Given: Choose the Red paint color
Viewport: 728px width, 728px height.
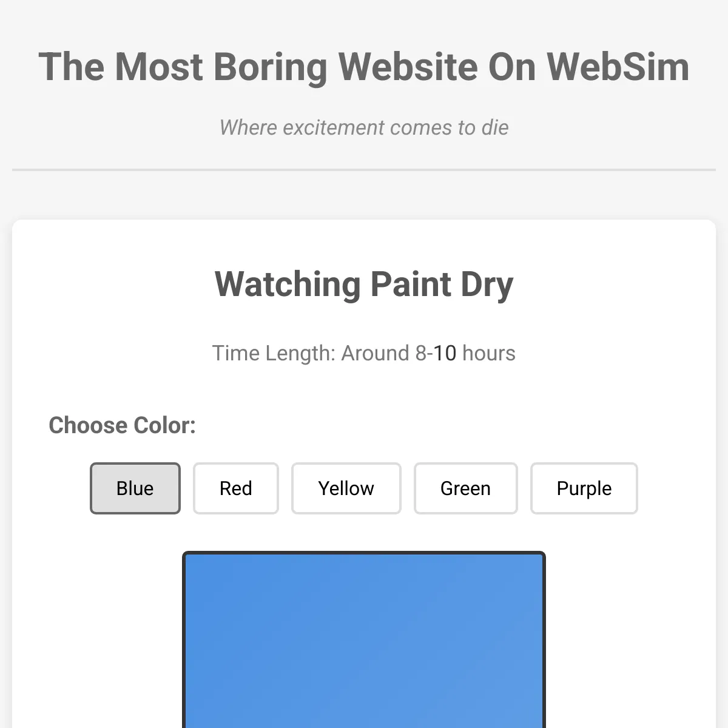Looking at the screenshot, I should click(x=235, y=488).
